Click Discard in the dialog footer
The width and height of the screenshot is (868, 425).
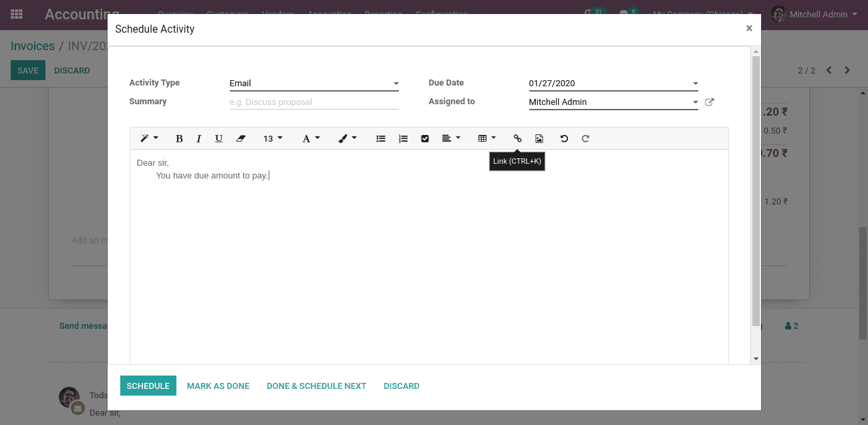[402, 386]
